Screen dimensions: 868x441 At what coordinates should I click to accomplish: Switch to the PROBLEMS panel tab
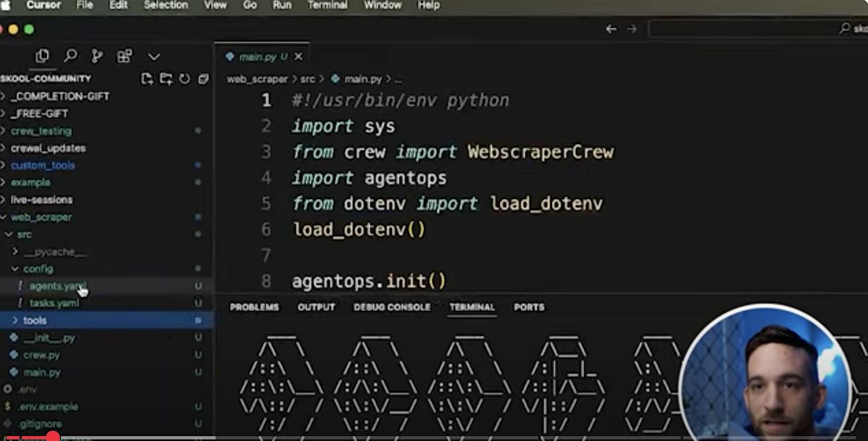click(x=254, y=307)
